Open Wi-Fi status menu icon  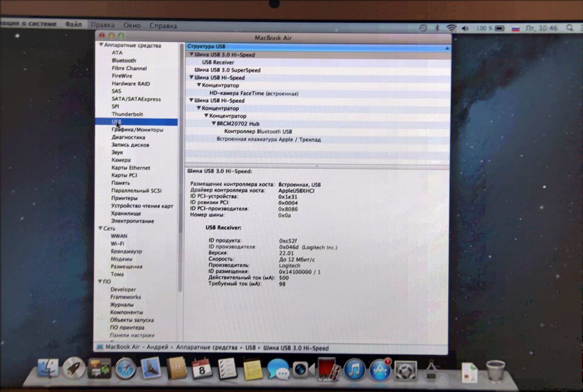click(451, 28)
